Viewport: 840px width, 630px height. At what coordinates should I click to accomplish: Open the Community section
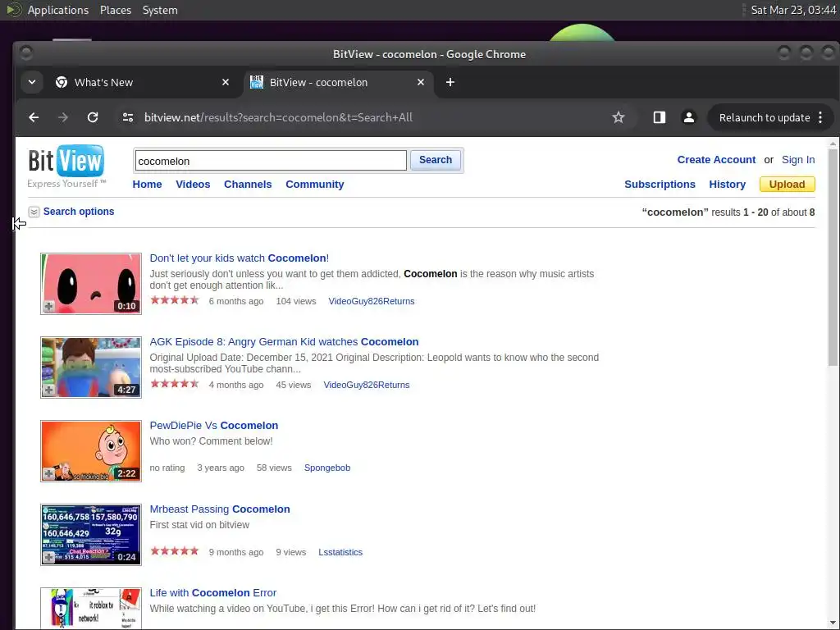[314, 185]
